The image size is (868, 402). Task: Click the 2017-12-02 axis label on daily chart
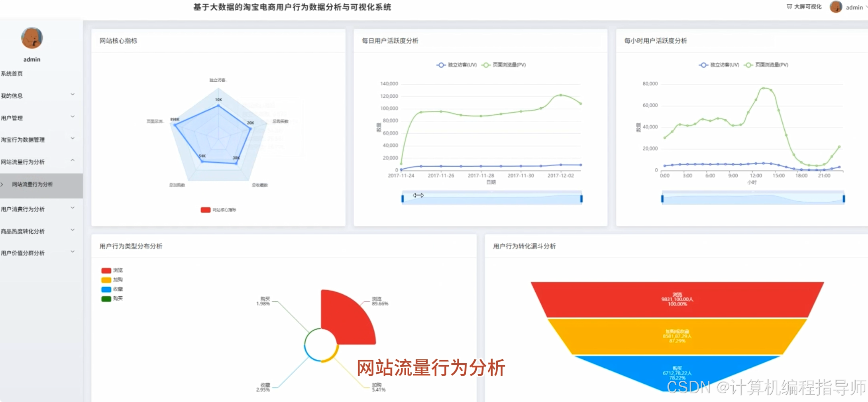561,175
